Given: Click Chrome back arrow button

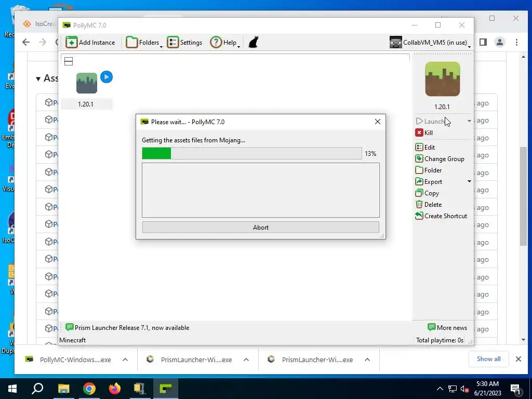Looking at the screenshot, I should 26,42.
